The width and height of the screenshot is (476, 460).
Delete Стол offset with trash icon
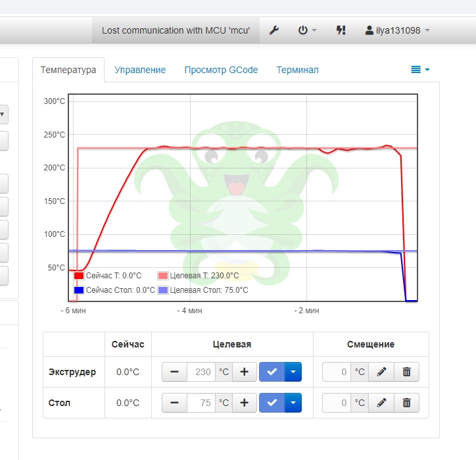(406, 403)
